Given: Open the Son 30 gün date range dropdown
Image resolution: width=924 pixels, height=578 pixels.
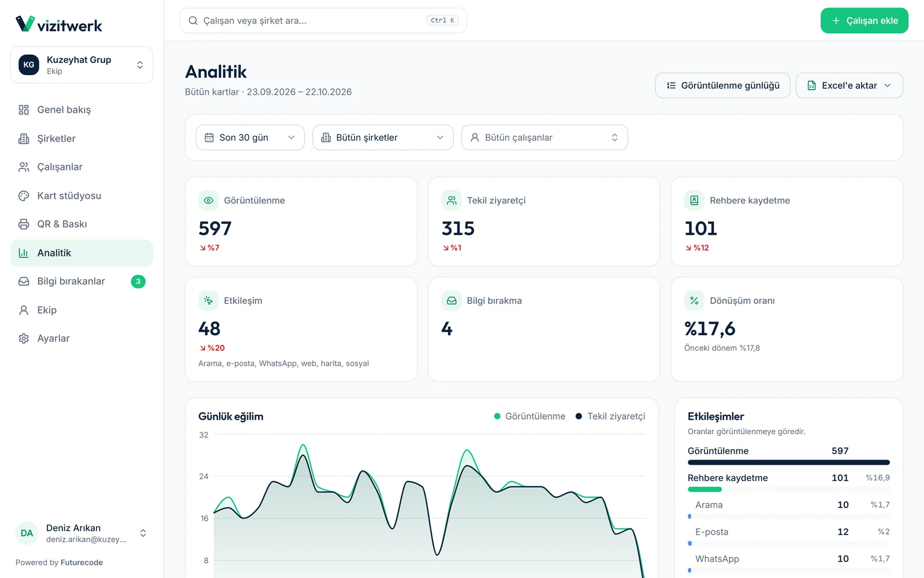Looking at the screenshot, I should [250, 138].
